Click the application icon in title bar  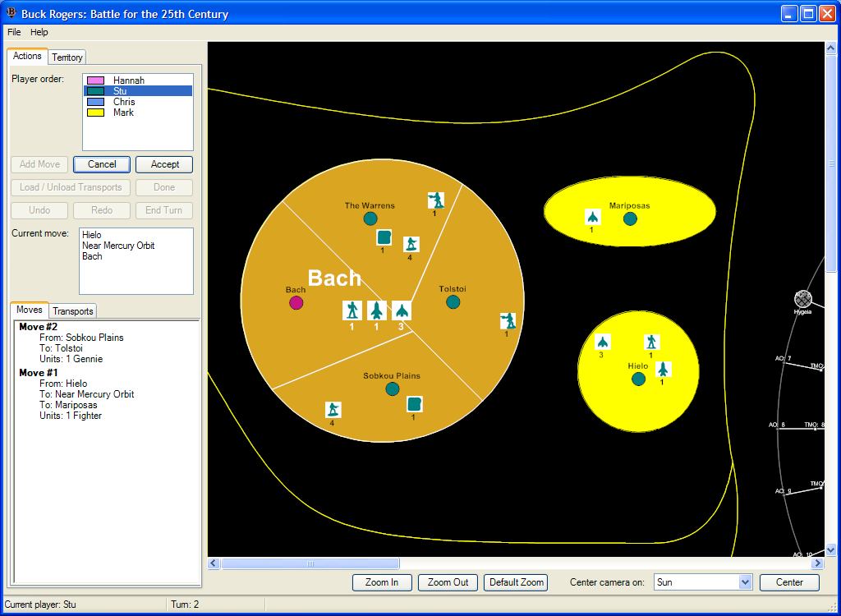click(11, 13)
